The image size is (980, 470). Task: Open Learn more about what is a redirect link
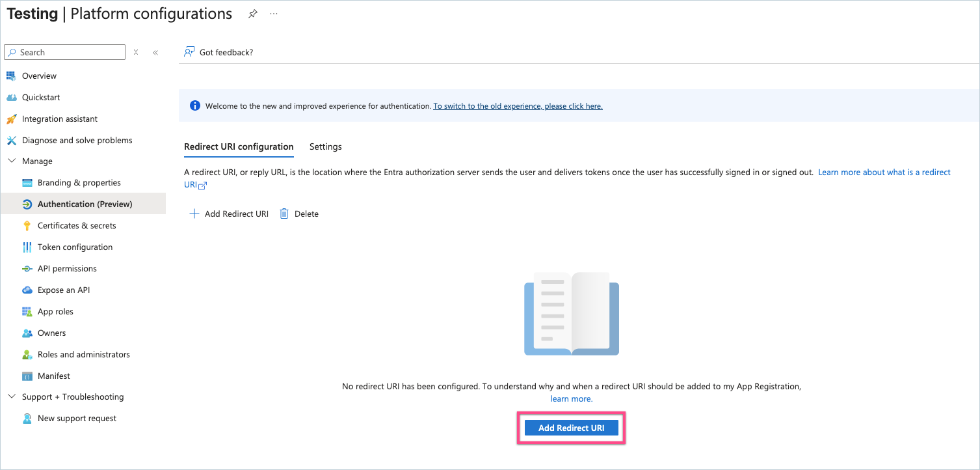pos(884,173)
